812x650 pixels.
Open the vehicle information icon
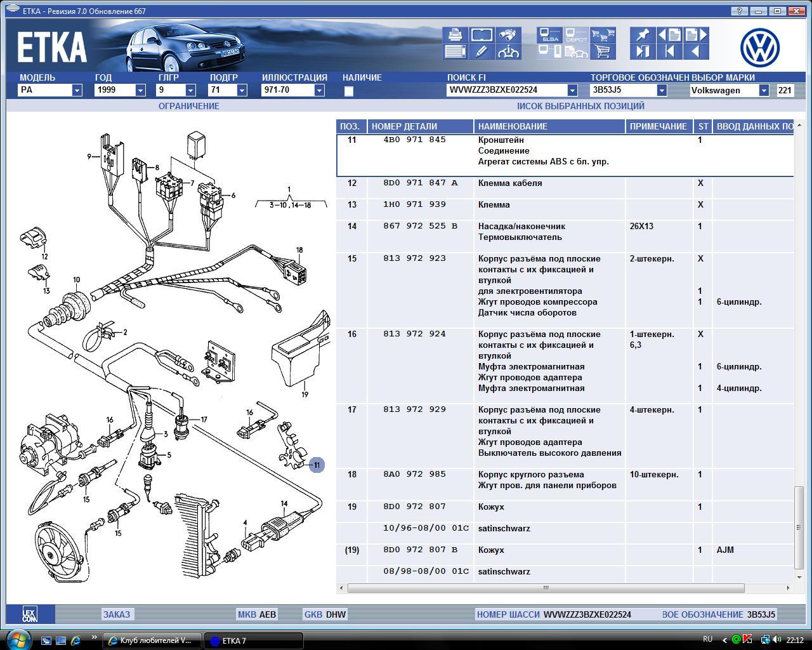pos(508,52)
